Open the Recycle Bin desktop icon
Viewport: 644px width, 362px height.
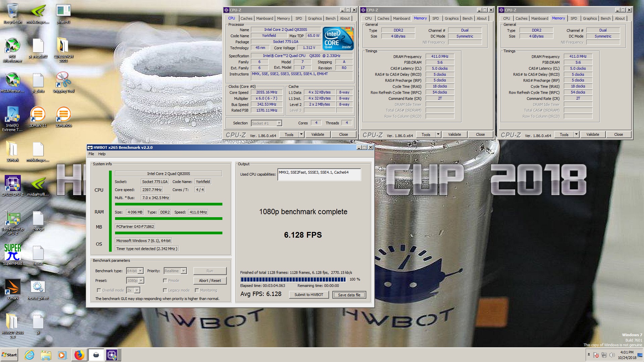point(12,13)
